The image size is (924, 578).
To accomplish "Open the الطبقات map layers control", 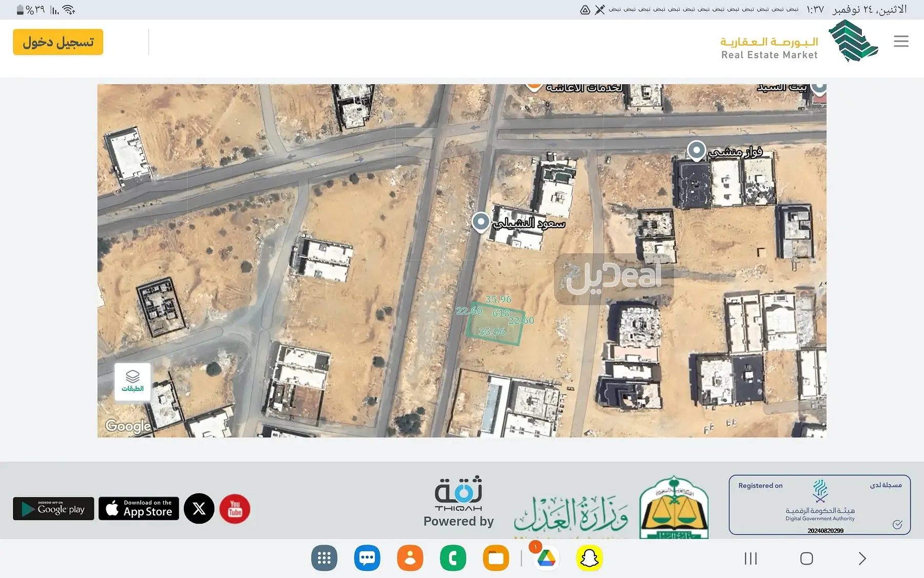I will point(132,382).
